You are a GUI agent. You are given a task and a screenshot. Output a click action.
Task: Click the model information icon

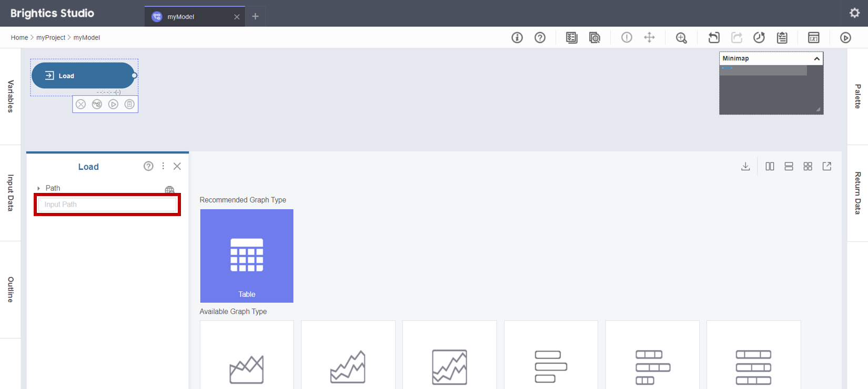click(517, 37)
